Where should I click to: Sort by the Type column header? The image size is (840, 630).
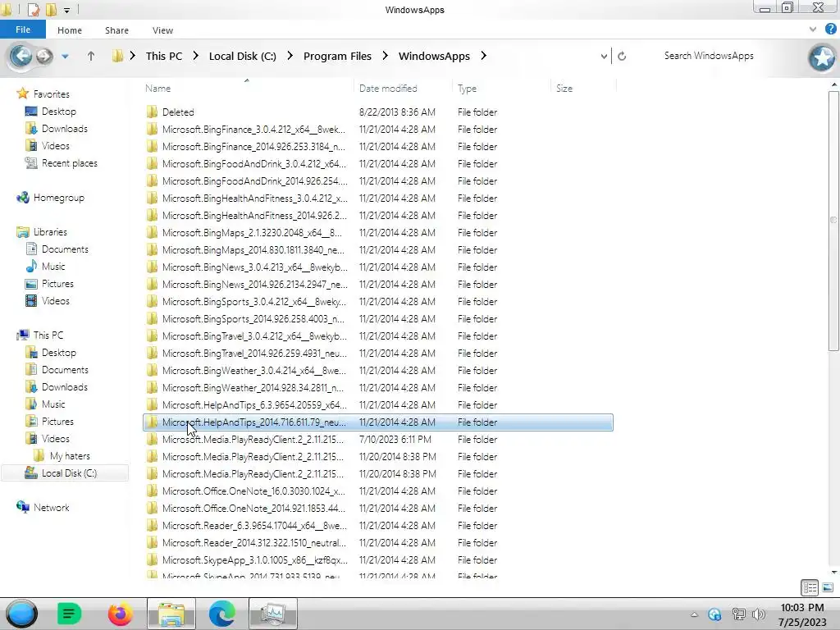pyautogui.click(x=501, y=89)
